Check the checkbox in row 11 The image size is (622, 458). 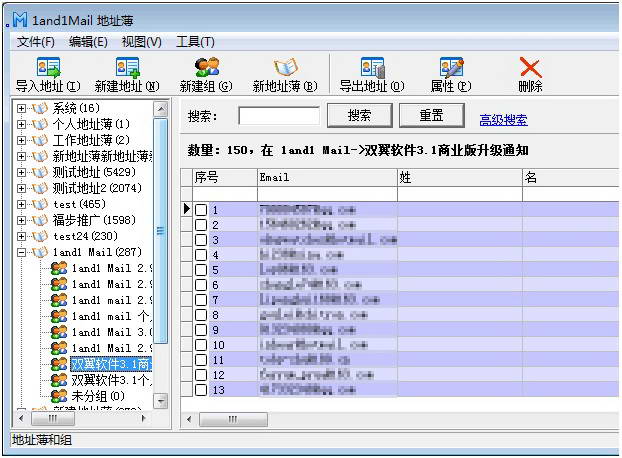tap(201, 360)
